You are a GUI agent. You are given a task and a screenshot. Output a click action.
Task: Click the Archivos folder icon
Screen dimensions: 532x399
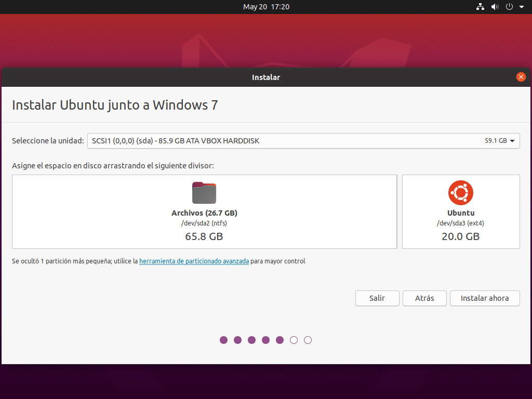[x=204, y=193]
